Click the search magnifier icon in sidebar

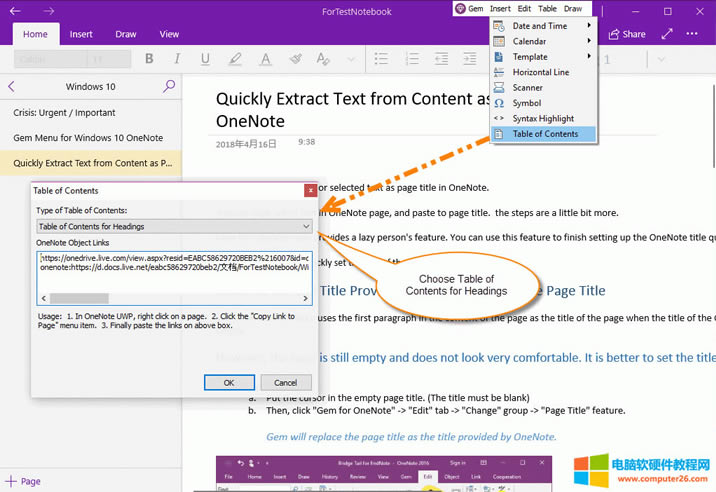click(x=169, y=87)
